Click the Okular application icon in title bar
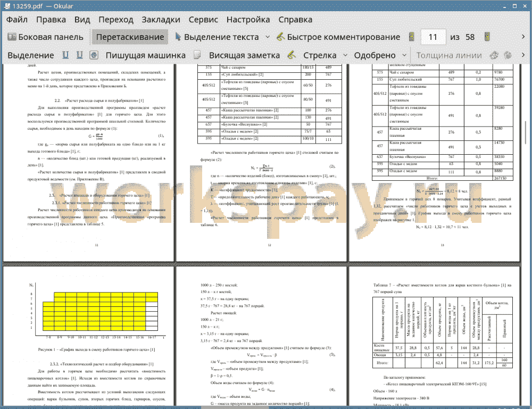Viewport: 532px width, 409px height. tap(6, 6)
